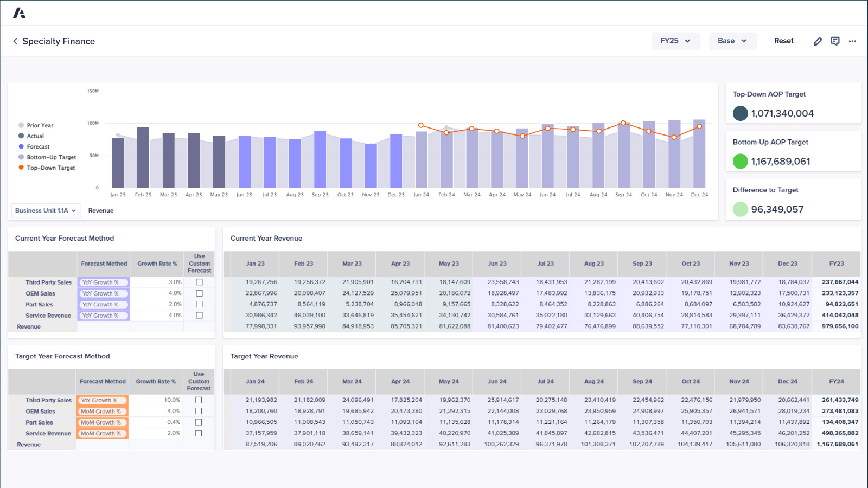The height and width of the screenshot is (488, 868).
Task: Open the FY25 dropdown
Action: pos(675,41)
